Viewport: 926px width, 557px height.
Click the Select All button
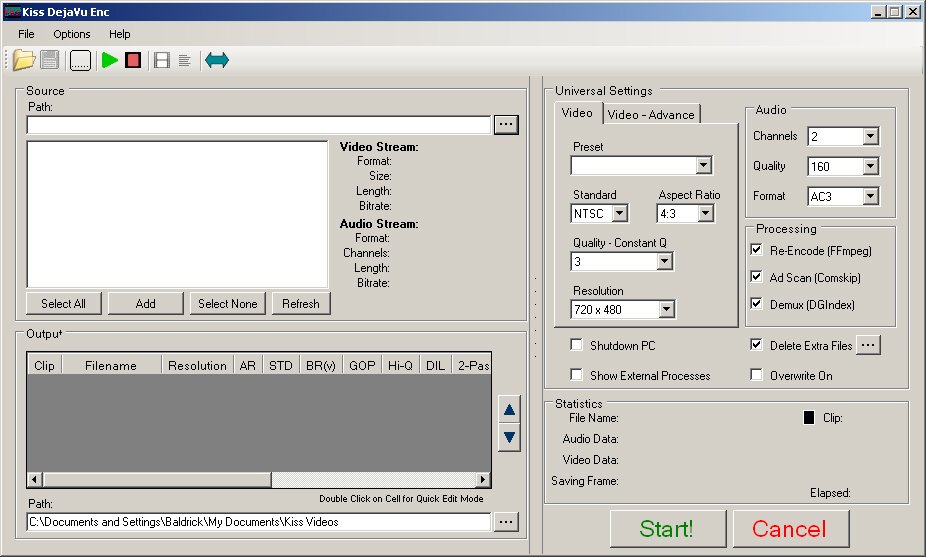[64, 304]
